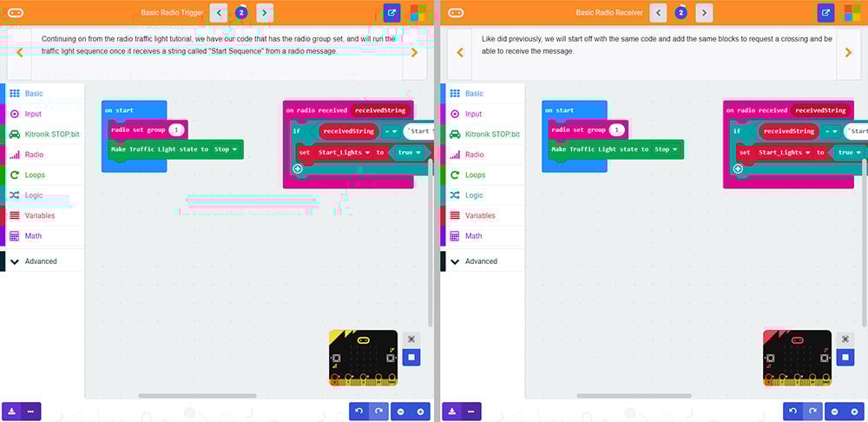Stop the simulator in Receiver window
868x422 pixels.
[845, 357]
